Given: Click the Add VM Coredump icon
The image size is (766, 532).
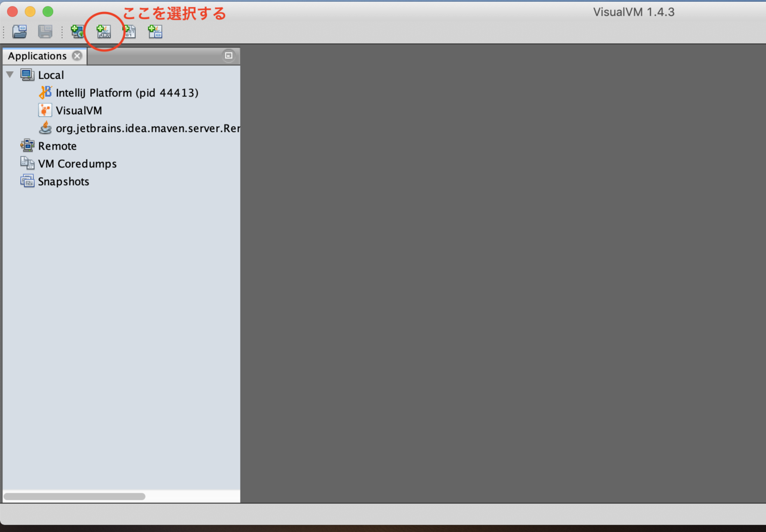Looking at the screenshot, I should [129, 32].
